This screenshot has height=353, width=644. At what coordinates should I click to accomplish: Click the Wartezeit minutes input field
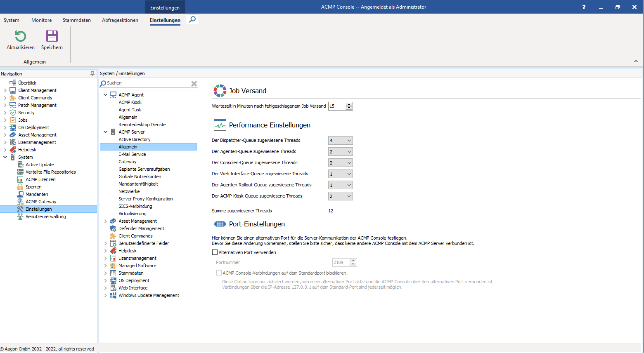pyautogui.click(x=337, y=106)
